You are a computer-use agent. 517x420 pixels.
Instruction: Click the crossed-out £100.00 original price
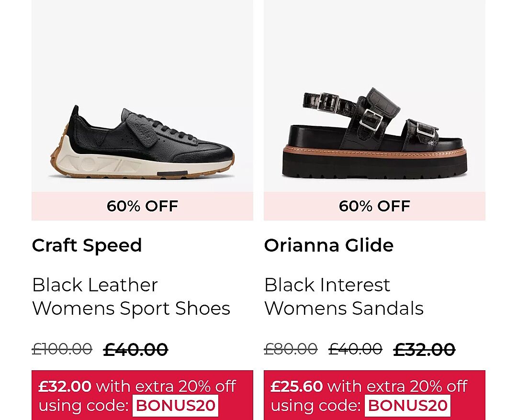[62, 349]
